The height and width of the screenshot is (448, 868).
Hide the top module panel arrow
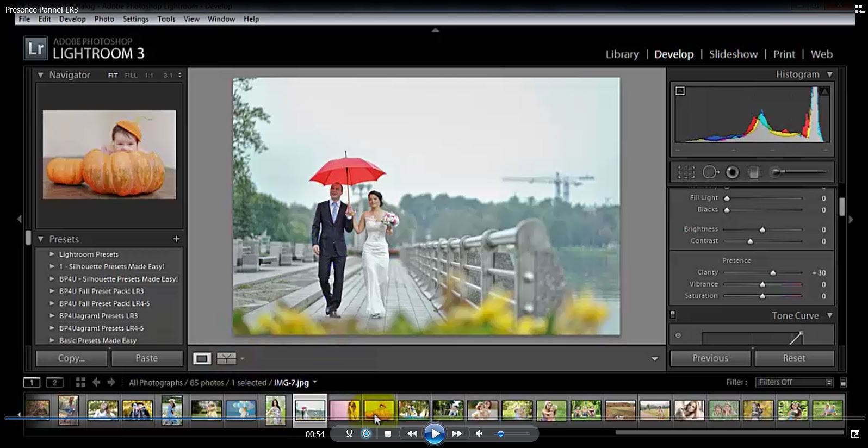pos(435,30)
